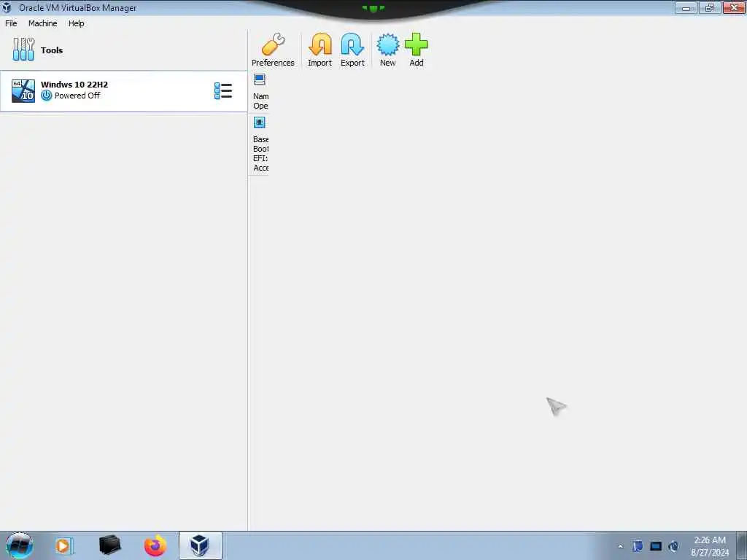
Task: Click the Import appliance icon
Action: click(320, 50)
